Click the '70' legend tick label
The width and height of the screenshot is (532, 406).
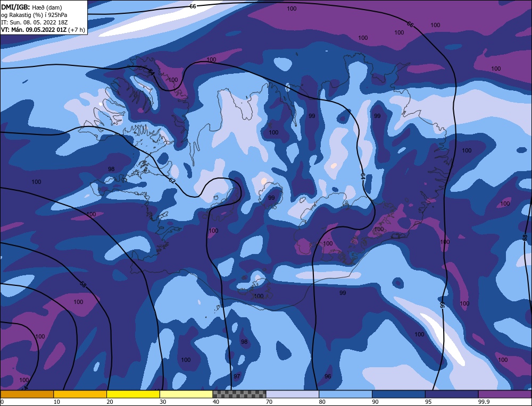[269, 402]
